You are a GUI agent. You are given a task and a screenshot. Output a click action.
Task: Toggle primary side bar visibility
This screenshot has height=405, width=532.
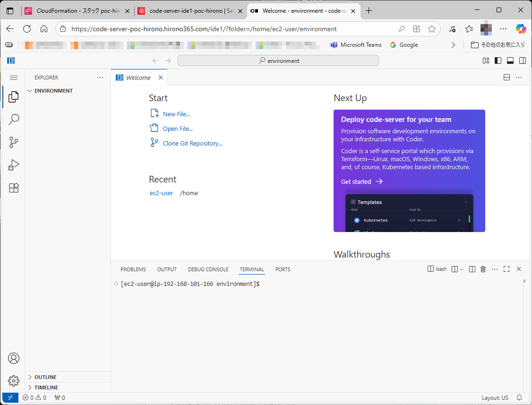click(x=498, y=60)
